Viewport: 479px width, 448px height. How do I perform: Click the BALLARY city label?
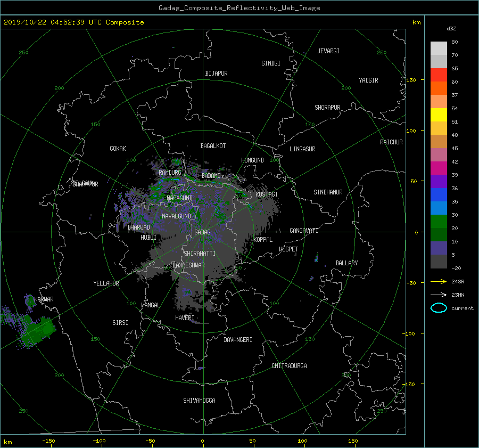(x=346, y=263)
